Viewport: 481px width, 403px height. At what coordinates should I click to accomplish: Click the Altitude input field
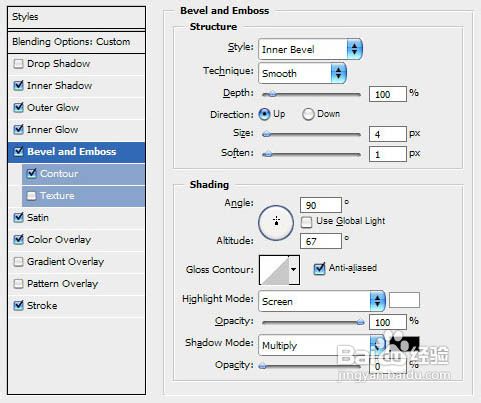pos(321,241)
